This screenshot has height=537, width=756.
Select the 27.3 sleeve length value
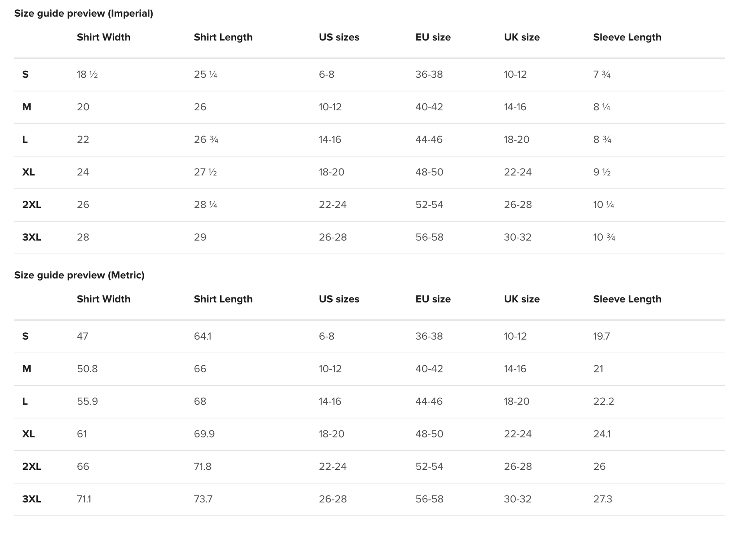pyautogui.click(x=602, y=499)
